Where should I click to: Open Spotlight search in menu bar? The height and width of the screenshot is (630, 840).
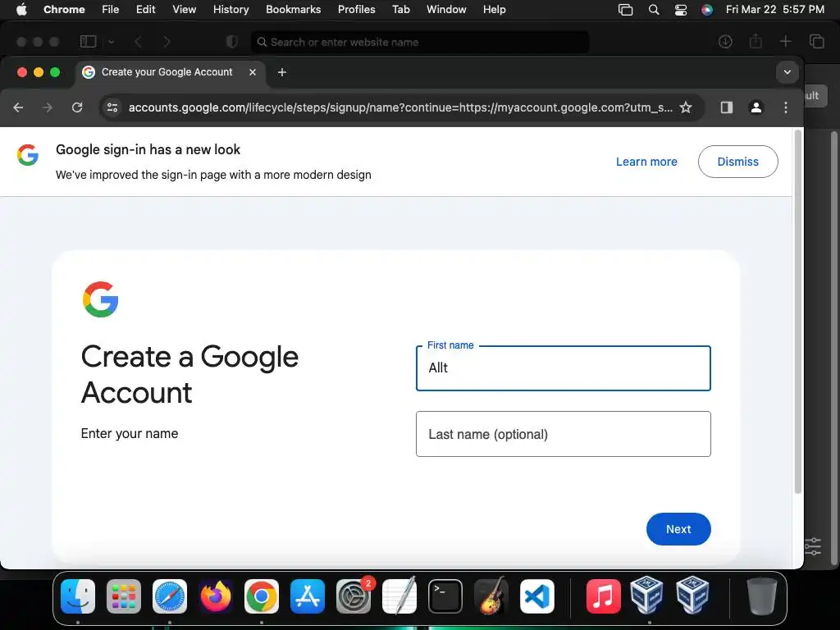(x=654, y=10)
